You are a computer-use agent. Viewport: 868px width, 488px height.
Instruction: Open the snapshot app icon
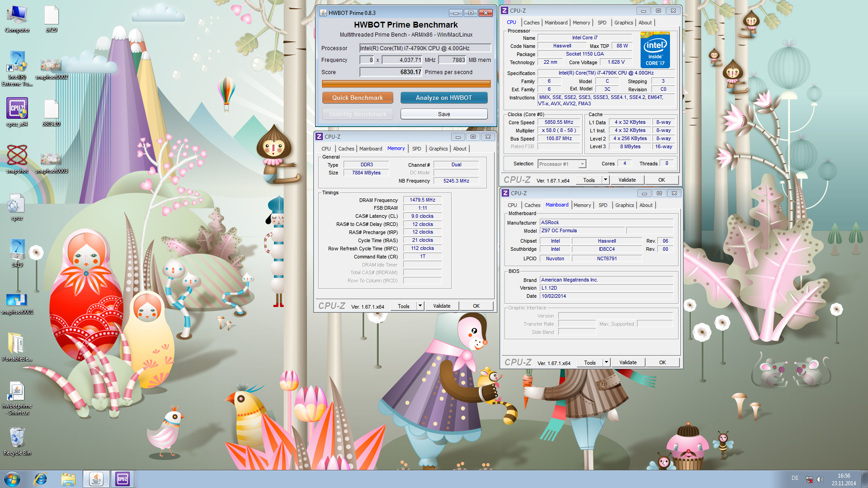click(17, 159)
